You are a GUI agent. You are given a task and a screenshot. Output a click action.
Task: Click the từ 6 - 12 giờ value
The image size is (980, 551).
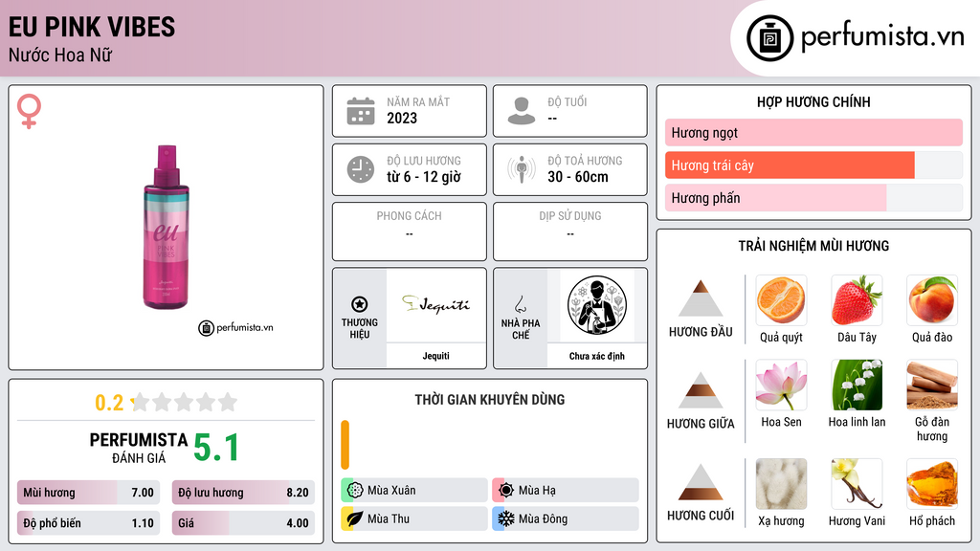pos(424,177)
